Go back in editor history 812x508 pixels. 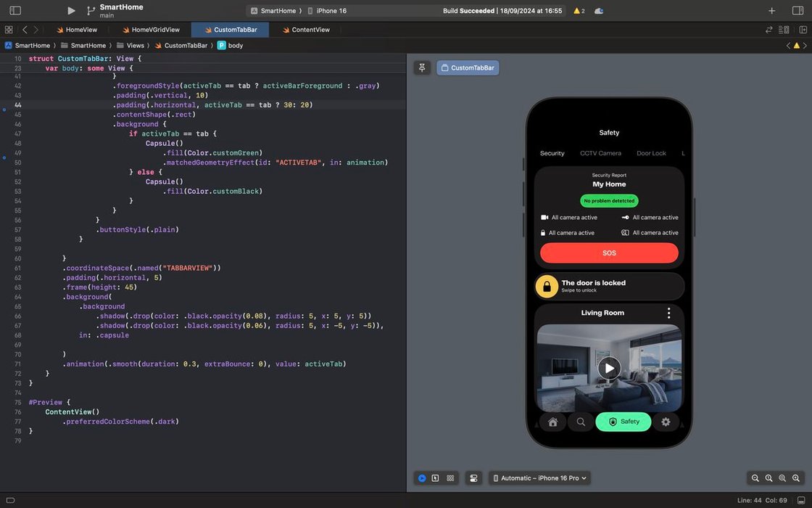pyautogui.click(x=25, y=30)
